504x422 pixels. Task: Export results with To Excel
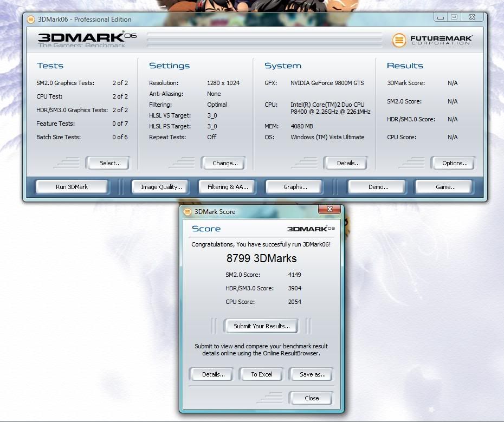[x=261, y=374]
